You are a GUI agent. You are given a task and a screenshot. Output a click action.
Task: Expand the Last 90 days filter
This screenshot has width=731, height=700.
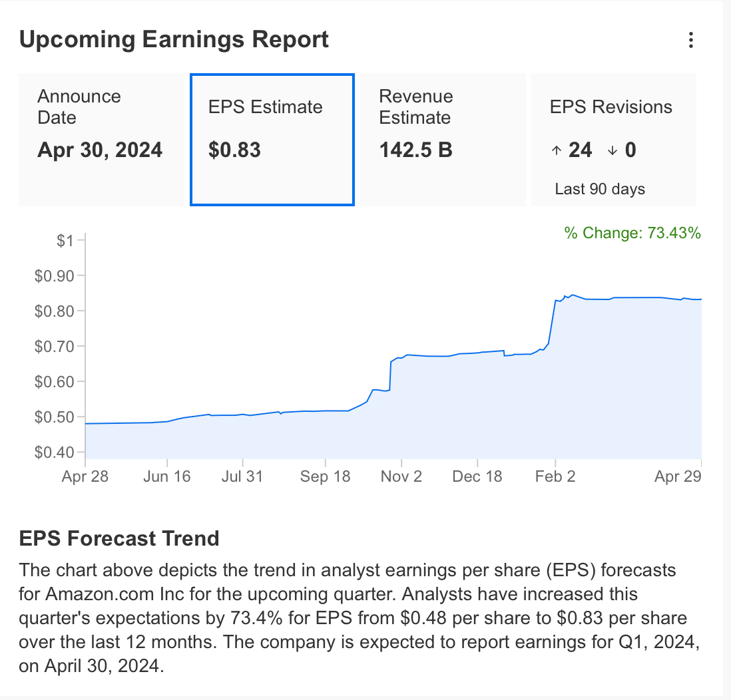pos(600,189)
